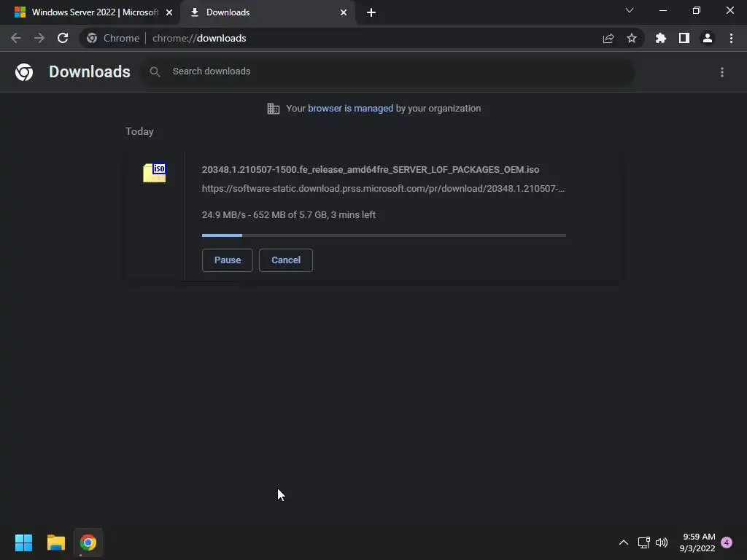Click the Chrome logo beside Downloads heading
747x560 pixels.
24,72
